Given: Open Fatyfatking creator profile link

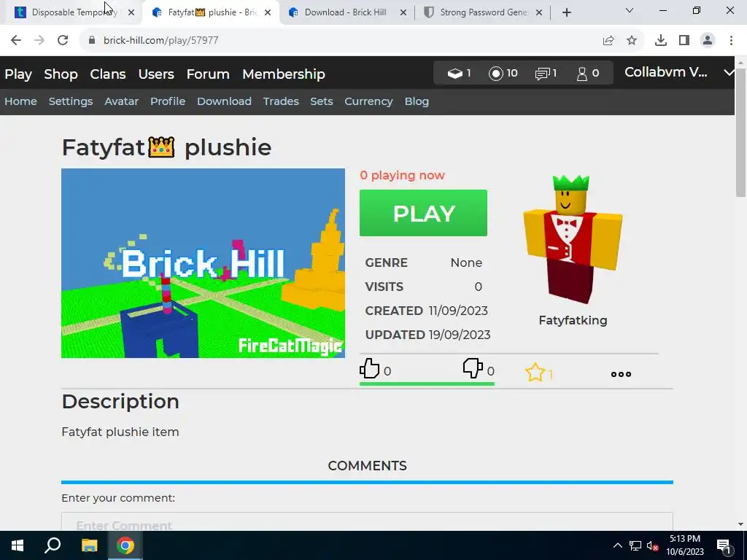Looking at the screenshot, I should pyautogui.click(x=573, y=321).
